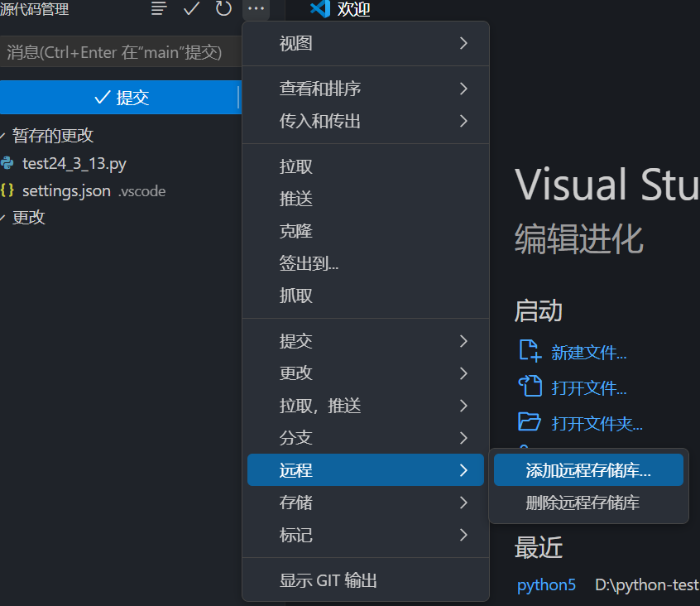Image resolution: width=700 pixels, height=606 pixels.
Task: Open the recent project python5 link
Action: tap(546, 584)
